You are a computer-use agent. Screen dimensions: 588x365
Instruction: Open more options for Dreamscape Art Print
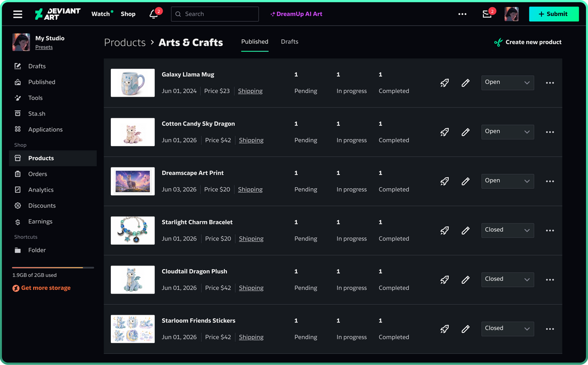[x=550, y=181]
